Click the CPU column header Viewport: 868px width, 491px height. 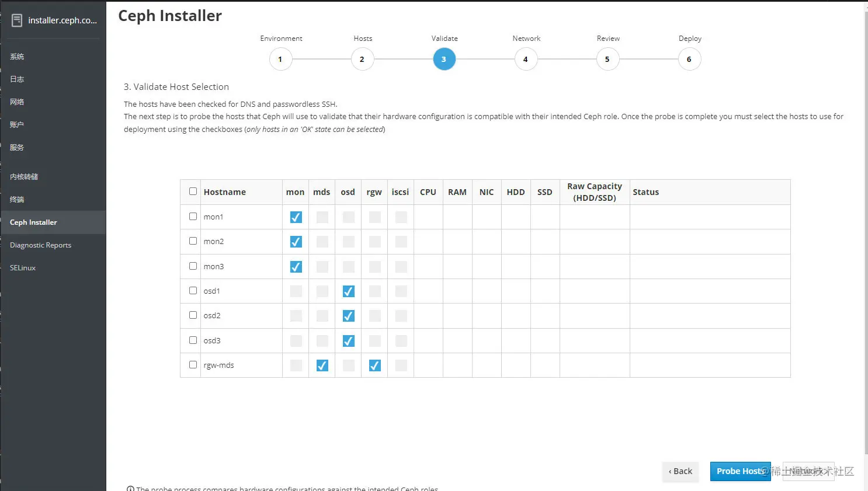[428, 192]
